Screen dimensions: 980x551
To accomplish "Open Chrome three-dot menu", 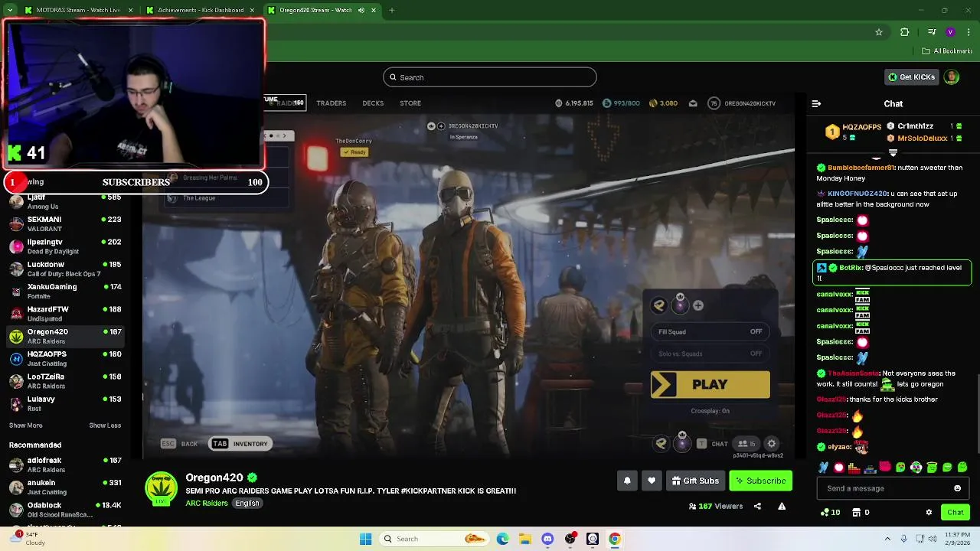I will pyautogui.click(x=968, y=32).
